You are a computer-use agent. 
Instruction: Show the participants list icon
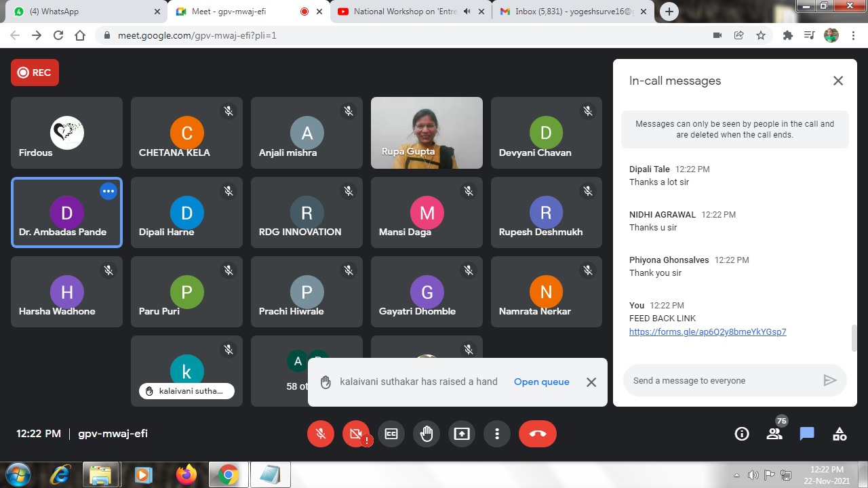coord(774,434)
